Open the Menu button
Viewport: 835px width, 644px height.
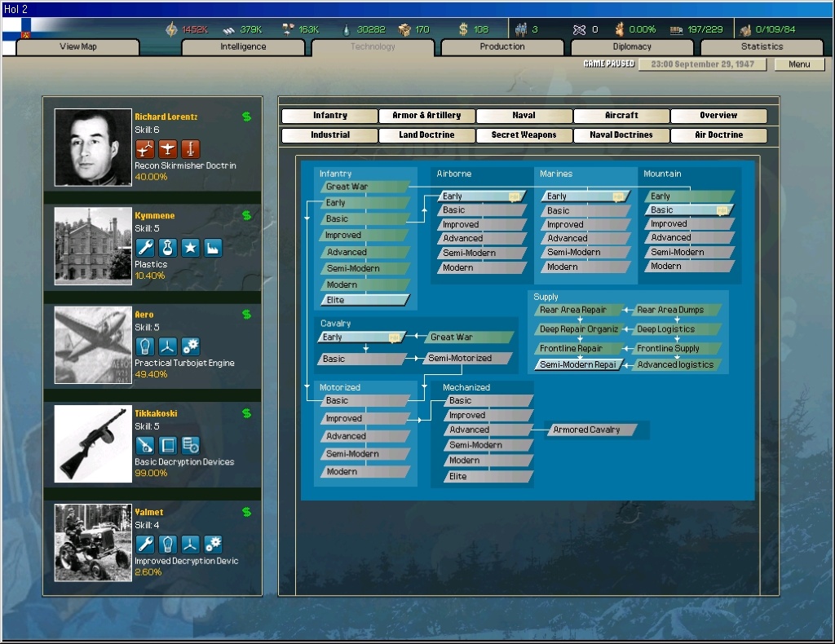(799, 64)
